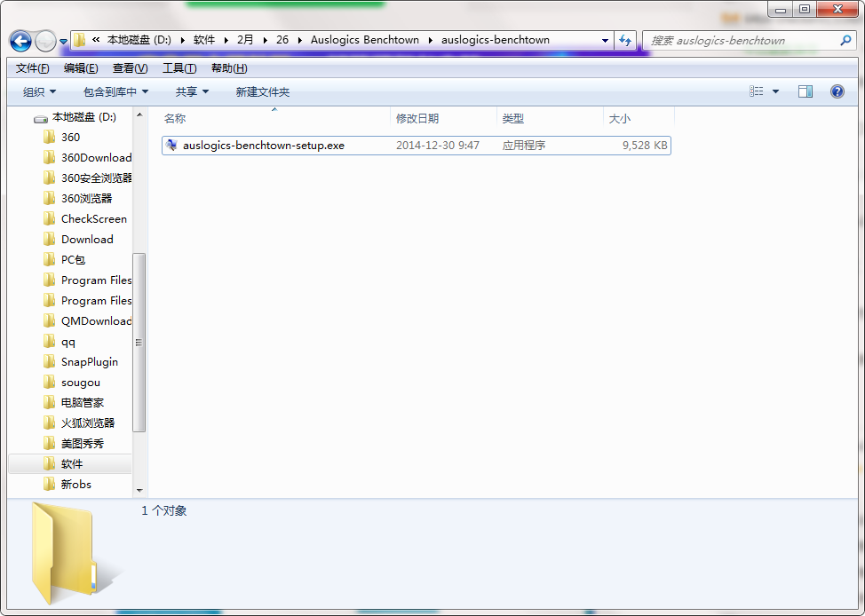The width and height of the screenshot is (865, 616).
Task: Select the 360浏览器 folder
Action: pos(87,199)
